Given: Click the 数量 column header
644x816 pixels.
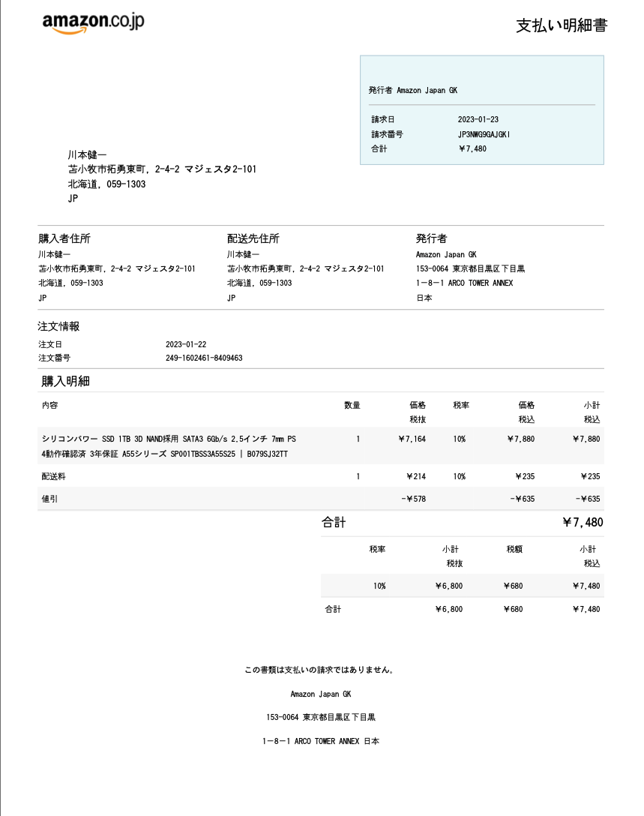Looking at the screenshot, I should coord(352,405).
